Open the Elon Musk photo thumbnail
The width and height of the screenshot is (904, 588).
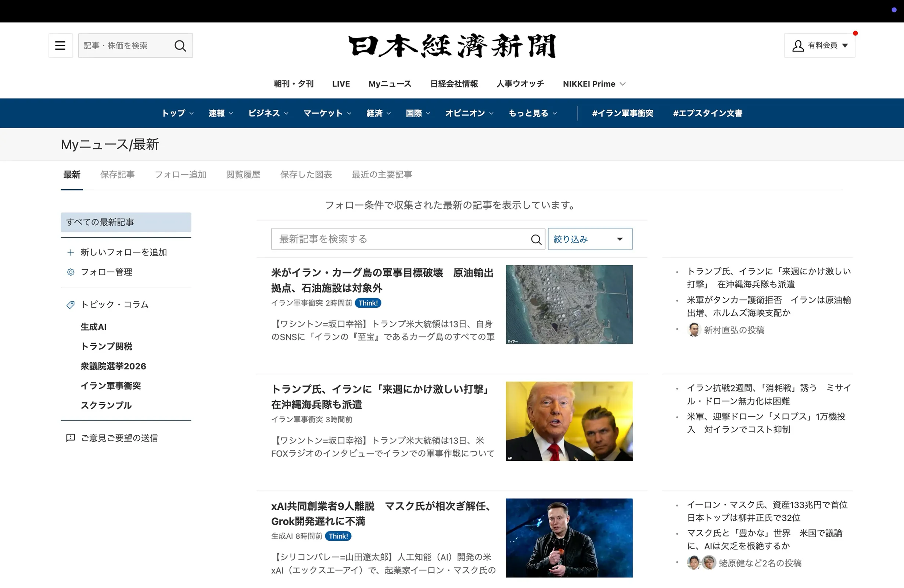coord(569,538)
